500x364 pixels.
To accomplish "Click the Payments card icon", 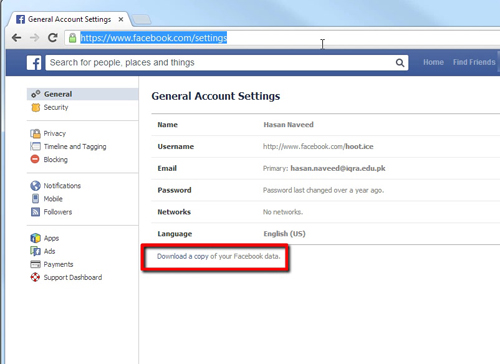I will click(x=35, y=264).
